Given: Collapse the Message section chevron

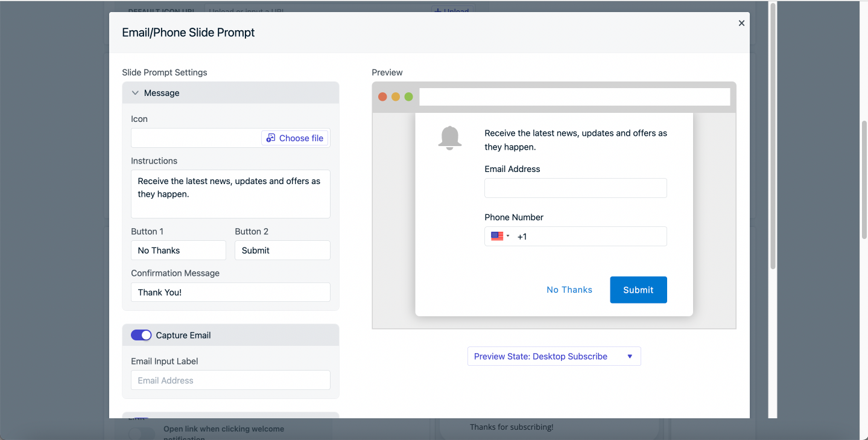Looking at the screenshot, I should (x=135, y=93).
